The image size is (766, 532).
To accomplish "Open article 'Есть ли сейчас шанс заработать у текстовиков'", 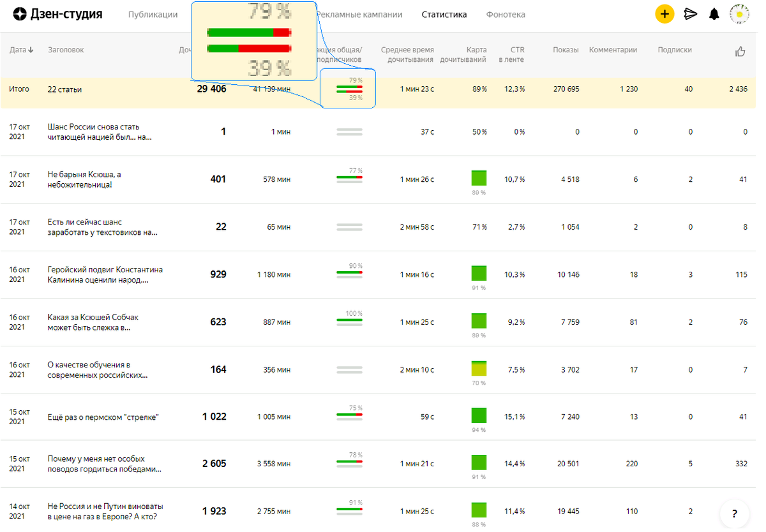I will [102, 227].
